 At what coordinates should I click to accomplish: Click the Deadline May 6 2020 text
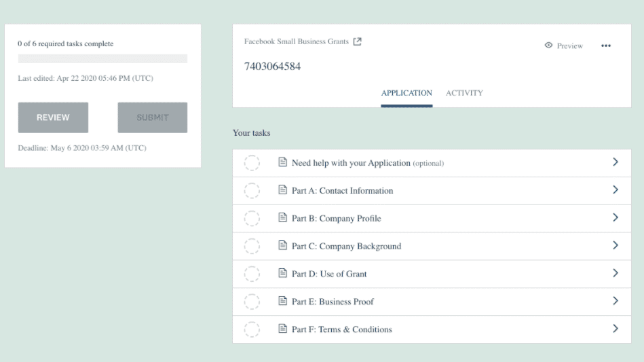pyautogui.click(x=81, y=148)
